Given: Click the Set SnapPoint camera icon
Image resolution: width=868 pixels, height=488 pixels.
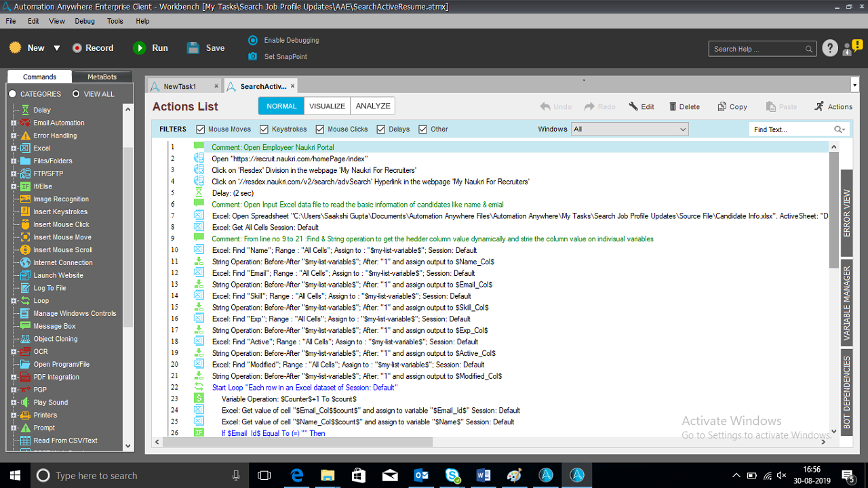Looking at the screenshot, I should [253, 56].
